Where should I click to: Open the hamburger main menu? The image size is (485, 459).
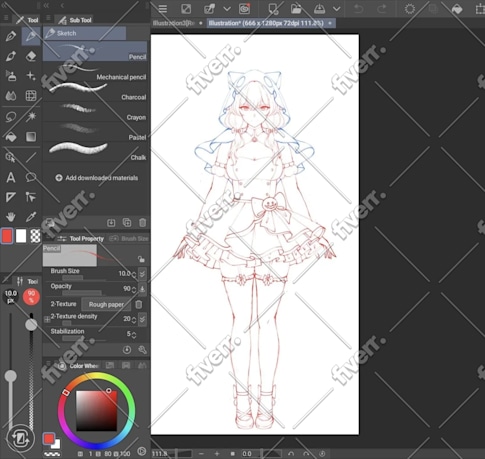[163, 9]
